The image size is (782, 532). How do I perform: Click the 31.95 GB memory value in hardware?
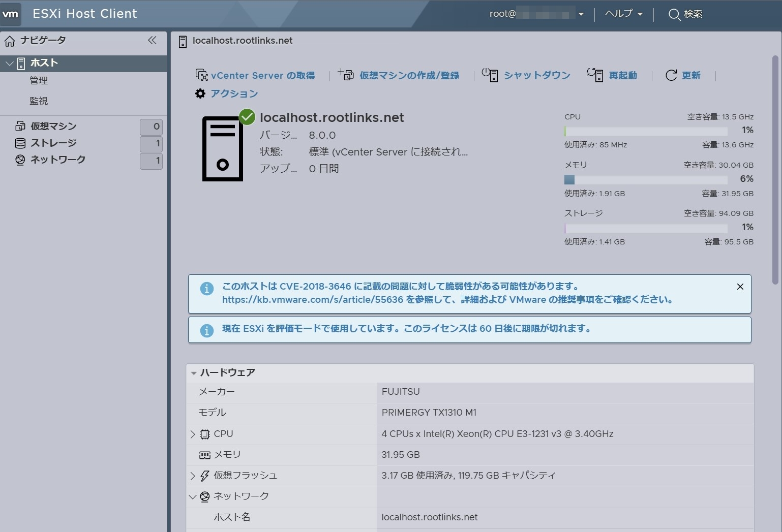click(x=401, y=455)
